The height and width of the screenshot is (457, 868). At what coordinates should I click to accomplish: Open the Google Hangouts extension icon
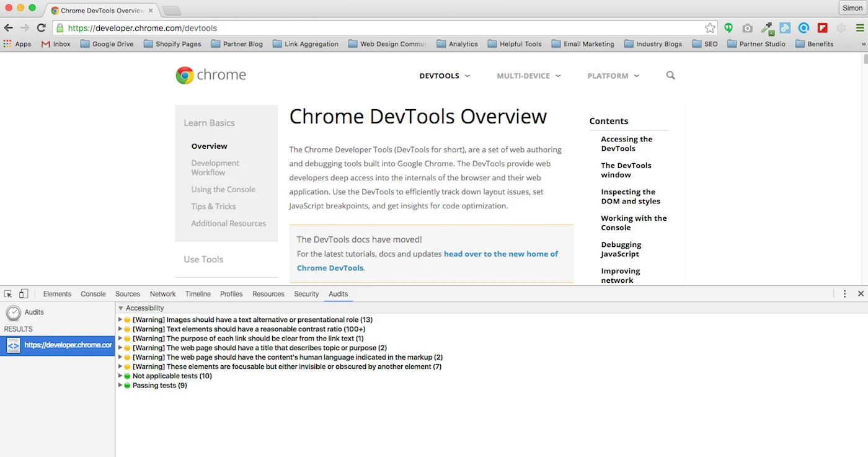pos(728,28)
